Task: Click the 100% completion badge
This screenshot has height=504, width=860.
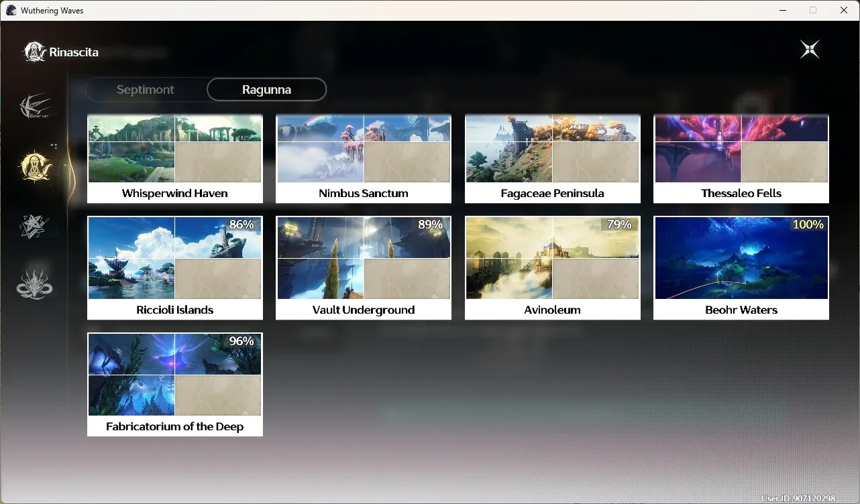Action: click(808, 225)
